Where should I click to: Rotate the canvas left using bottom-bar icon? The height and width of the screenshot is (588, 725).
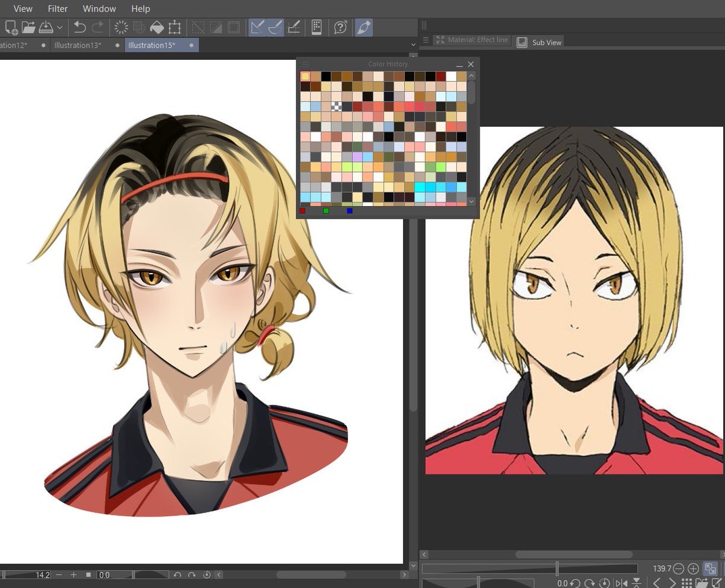[x=178, y=575]
